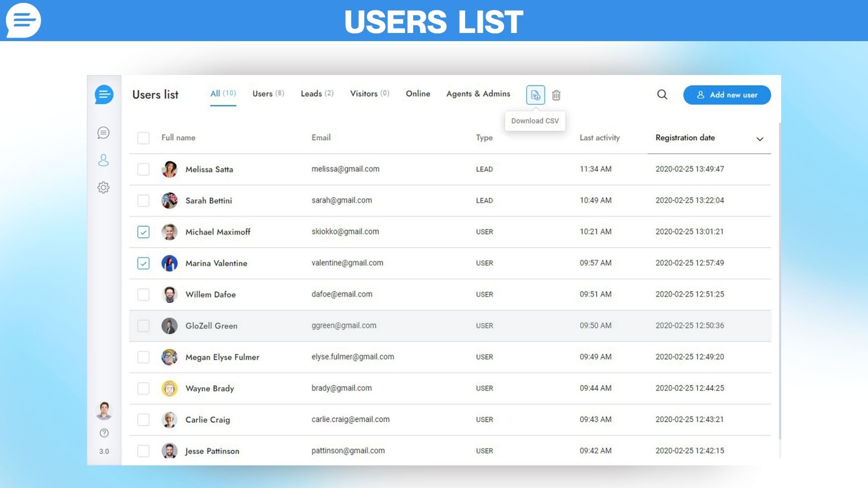Click the Download CSV icon
Screen dimensions: 868x488
tap(535, 95)
